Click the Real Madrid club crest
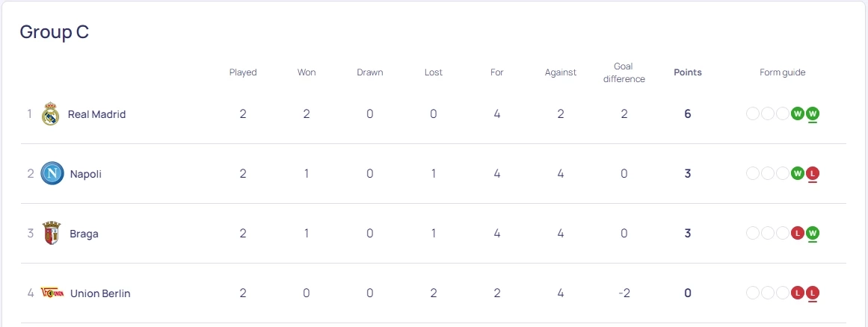Screen dimensions: 868x327 pos(50,114)
